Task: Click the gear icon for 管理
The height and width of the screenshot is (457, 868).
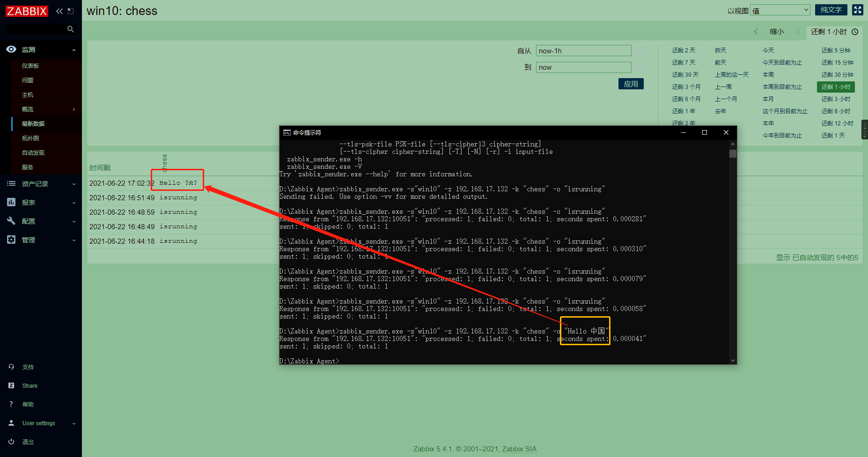Action: tap(11, 239)
